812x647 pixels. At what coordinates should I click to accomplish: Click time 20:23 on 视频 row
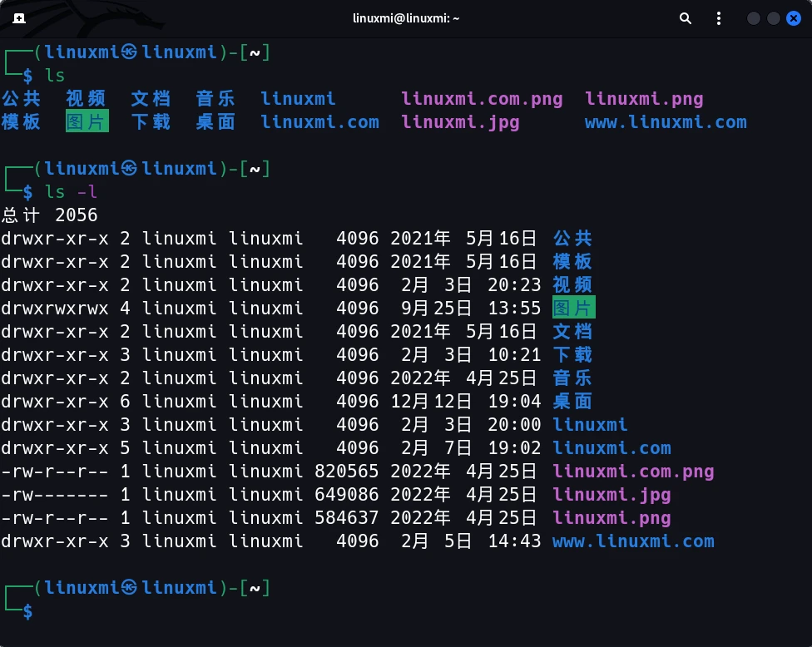514,284
